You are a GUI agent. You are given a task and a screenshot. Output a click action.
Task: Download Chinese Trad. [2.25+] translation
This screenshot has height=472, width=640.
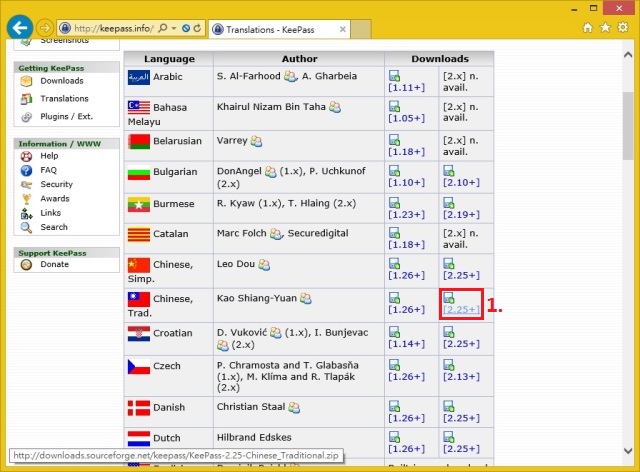[x=461, y=309]
